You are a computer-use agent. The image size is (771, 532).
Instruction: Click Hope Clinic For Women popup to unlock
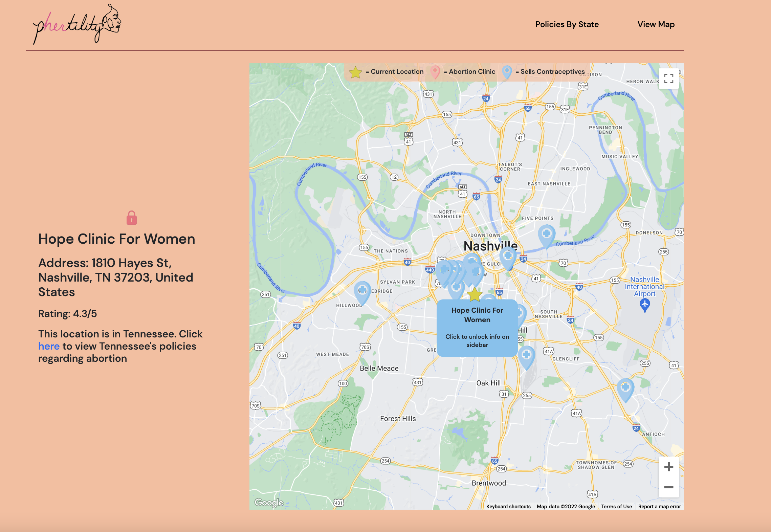(x=477, y=328)
